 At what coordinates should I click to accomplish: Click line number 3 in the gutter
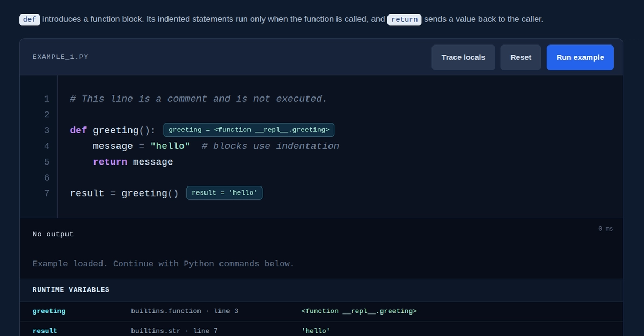point(47,130)
